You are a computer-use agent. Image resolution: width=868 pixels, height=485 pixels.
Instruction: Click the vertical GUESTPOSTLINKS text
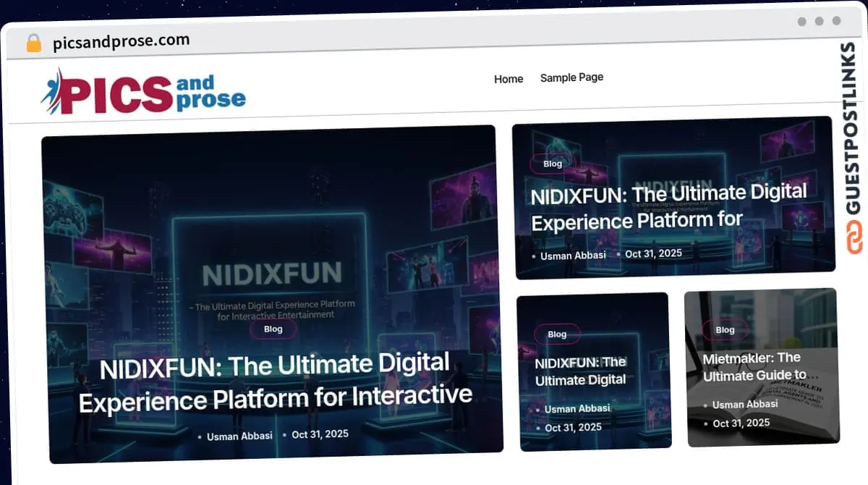(854, 130)
